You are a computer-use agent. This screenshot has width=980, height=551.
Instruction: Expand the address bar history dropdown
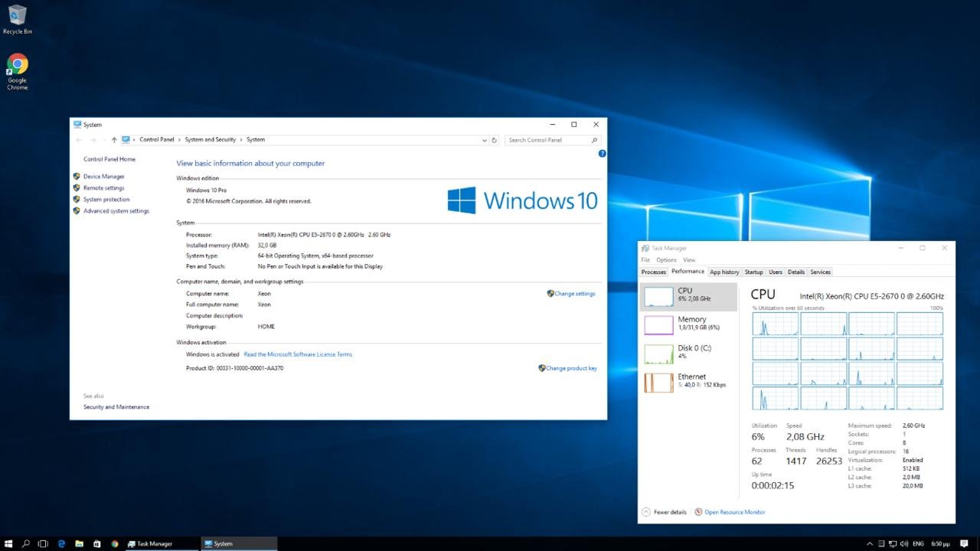(x=484, y=140)
